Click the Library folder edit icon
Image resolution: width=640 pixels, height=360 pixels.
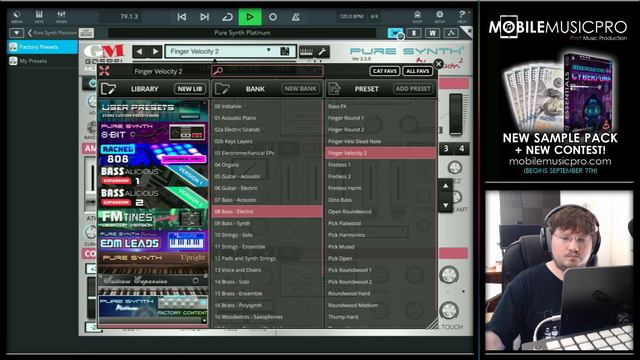(x=109, y=89)
